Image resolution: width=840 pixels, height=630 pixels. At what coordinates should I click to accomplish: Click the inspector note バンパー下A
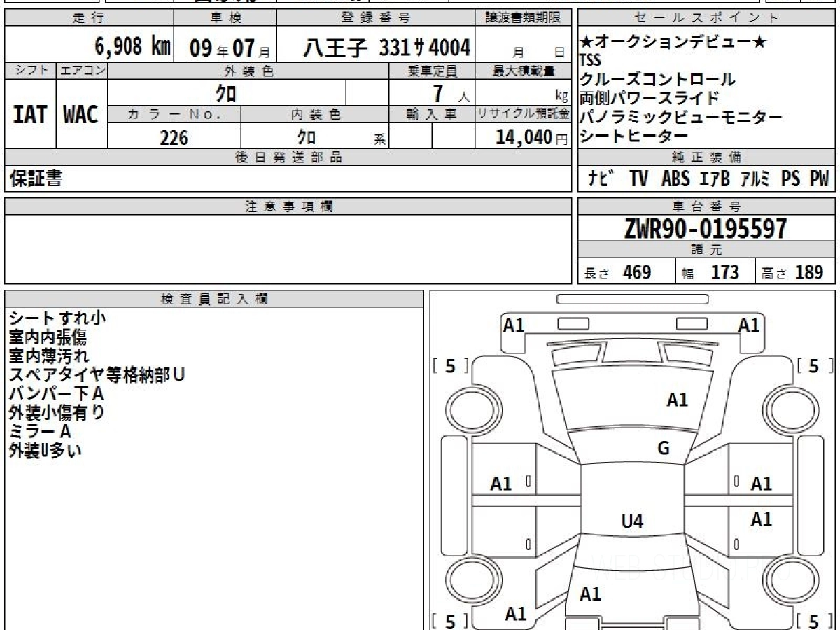(x=56, y=393)
